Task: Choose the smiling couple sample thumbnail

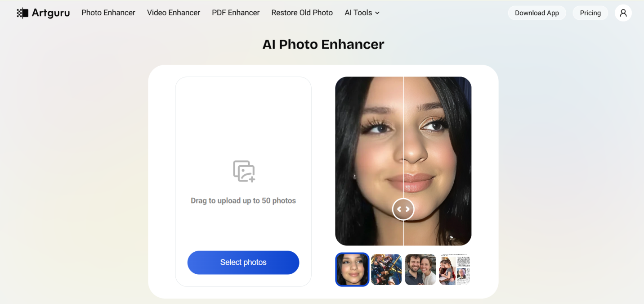Action: click(x=420, y=269)
